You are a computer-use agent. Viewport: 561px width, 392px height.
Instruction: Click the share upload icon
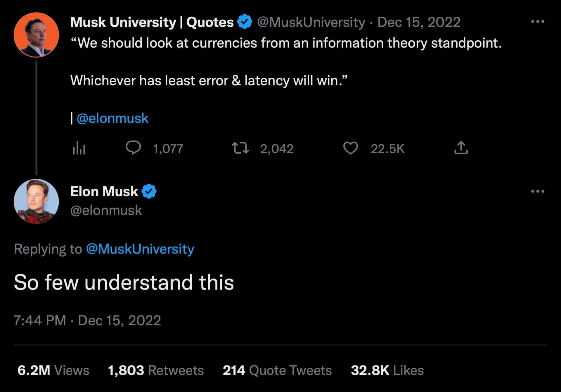click(461, 148)
